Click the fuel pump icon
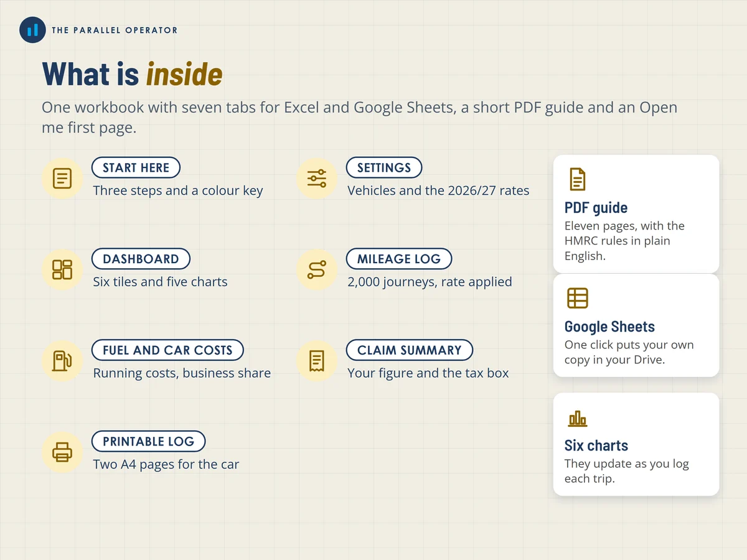 62,361
